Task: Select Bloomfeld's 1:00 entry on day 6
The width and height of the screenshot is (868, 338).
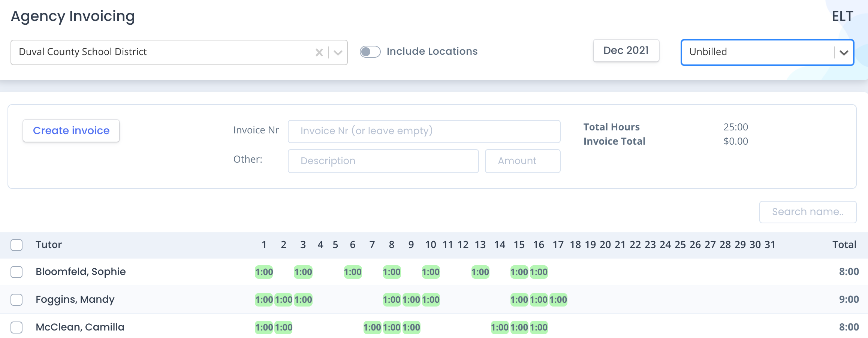Action: pos(353,272)
